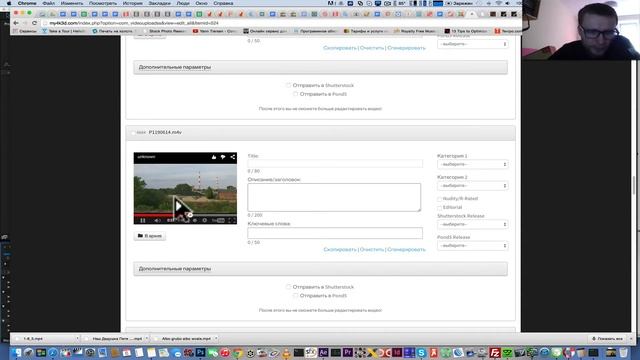
Task: Click Скопировать link for P1190614.m4v
Action: click(340, 249)
